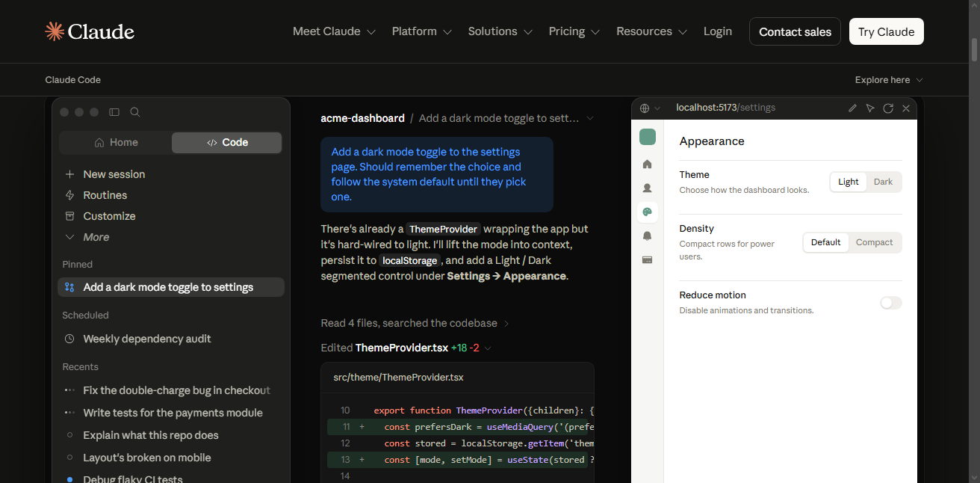
Task: Click the Contact sales button
Action: pos(795,31)
